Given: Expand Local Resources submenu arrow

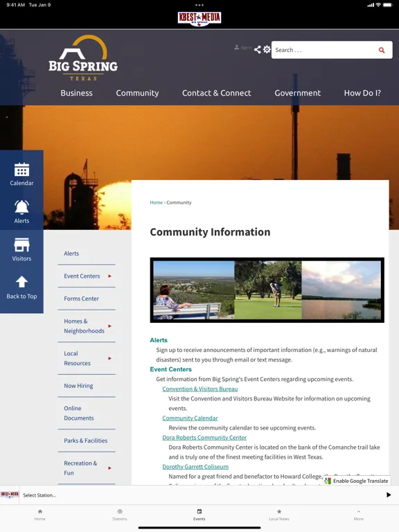Looking at the screenshot, I should point(109,358).
